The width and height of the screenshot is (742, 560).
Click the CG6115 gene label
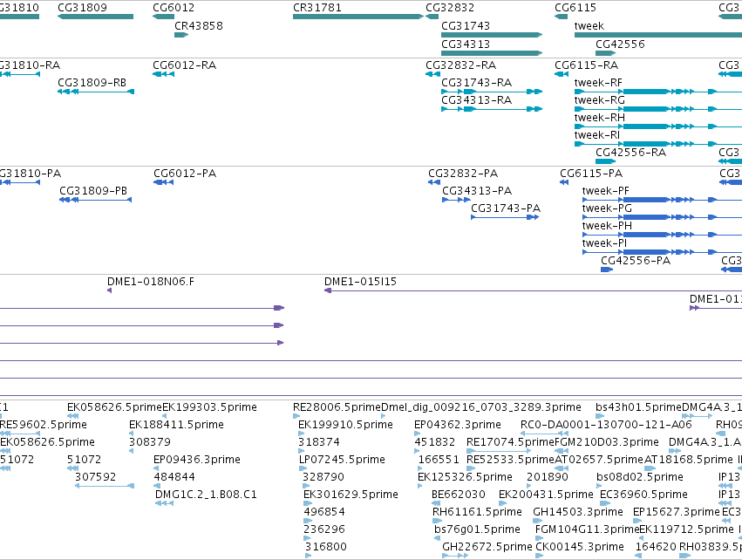(x=575, y=8)
